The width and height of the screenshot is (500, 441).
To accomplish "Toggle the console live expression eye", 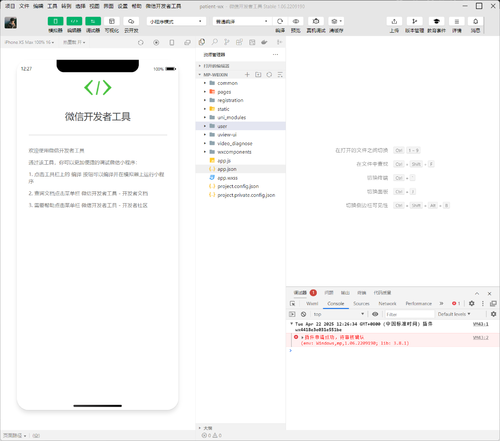I will tap(375, 314).
